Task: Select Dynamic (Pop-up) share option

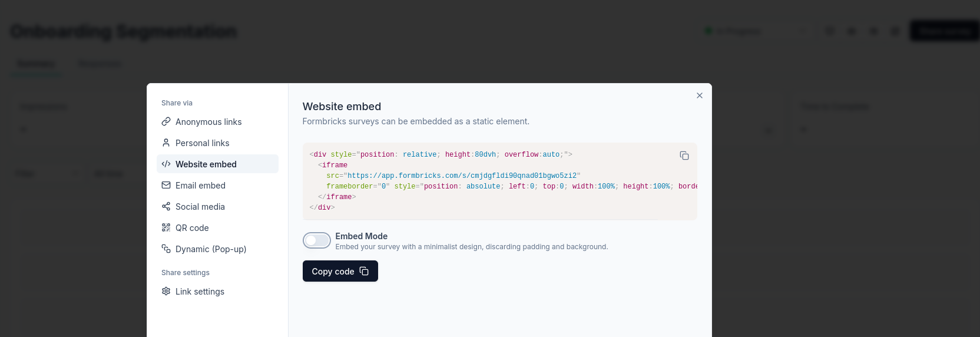Action: click(x=211, y=249)
